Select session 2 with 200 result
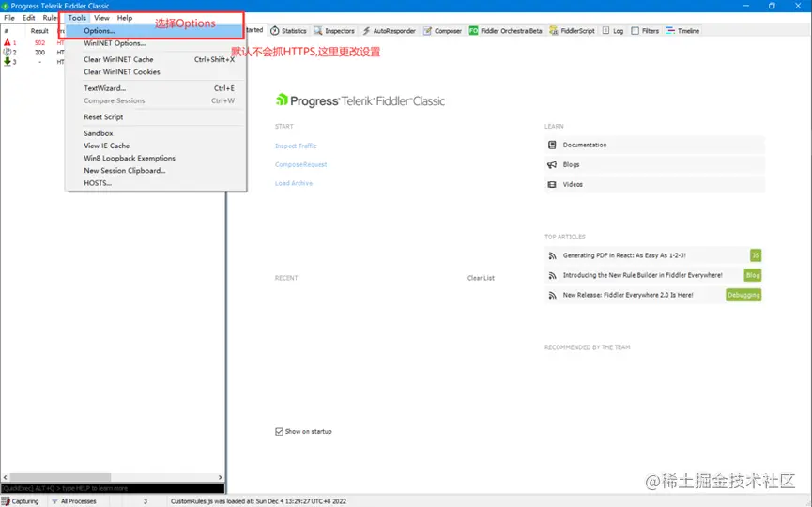This screenshot has width=812, height=507. pyautogui.click(x=33, y=53)
